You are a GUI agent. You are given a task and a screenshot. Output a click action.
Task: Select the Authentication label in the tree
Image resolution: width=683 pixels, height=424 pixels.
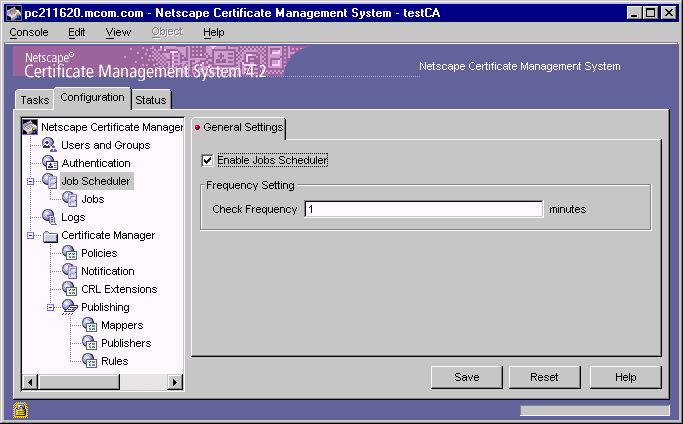pos(96,163)
